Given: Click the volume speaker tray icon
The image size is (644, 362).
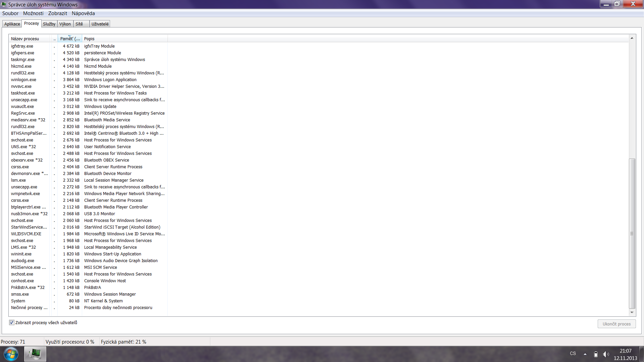Looking at the screenshot, I should (606, 354).
